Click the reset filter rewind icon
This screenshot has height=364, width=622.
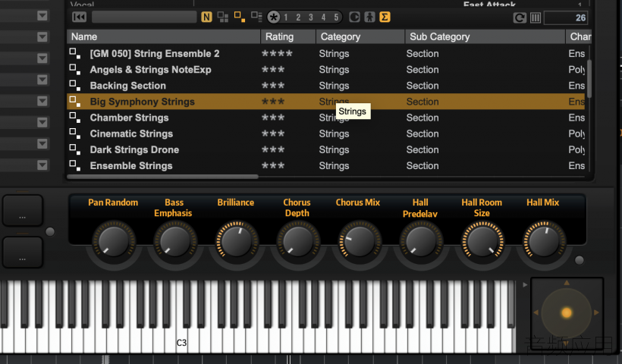pyautogui.click(x=79, y=17)
